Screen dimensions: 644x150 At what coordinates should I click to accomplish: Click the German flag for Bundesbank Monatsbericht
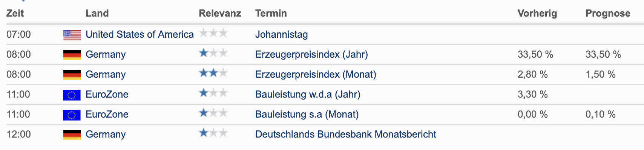(72, 135)
